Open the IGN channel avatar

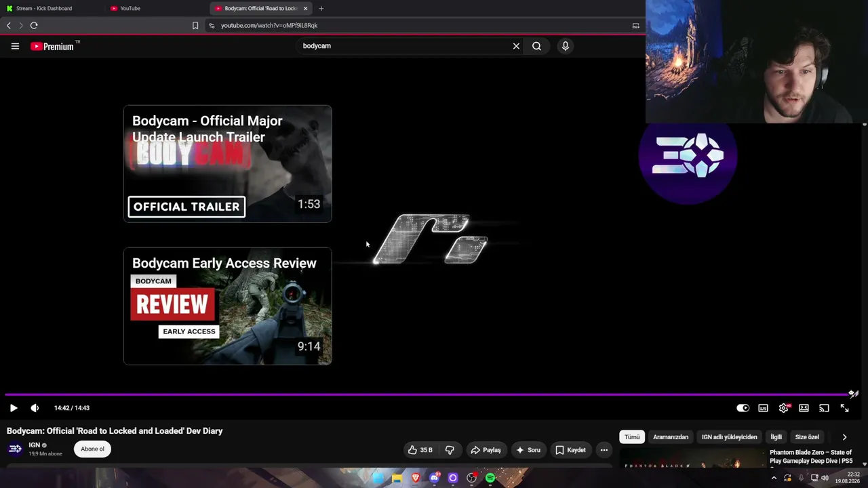pos(15,449)
